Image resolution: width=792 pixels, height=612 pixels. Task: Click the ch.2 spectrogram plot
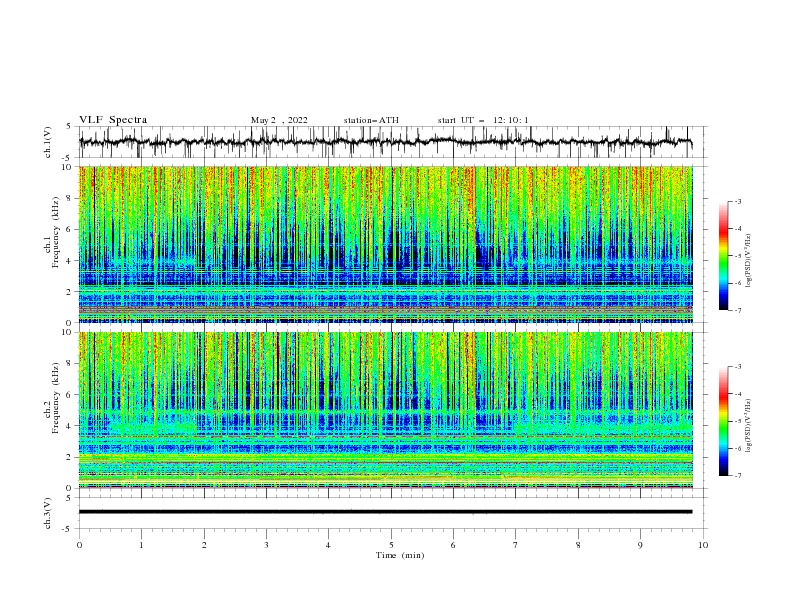tap(386, 410)
